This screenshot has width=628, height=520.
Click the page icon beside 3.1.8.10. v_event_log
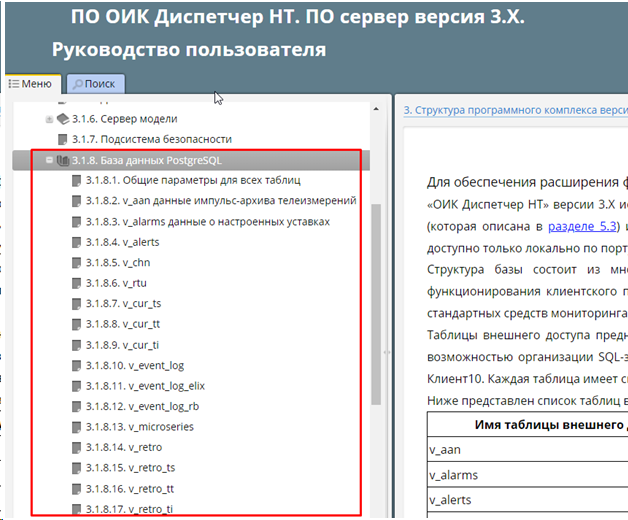(77, 366)
